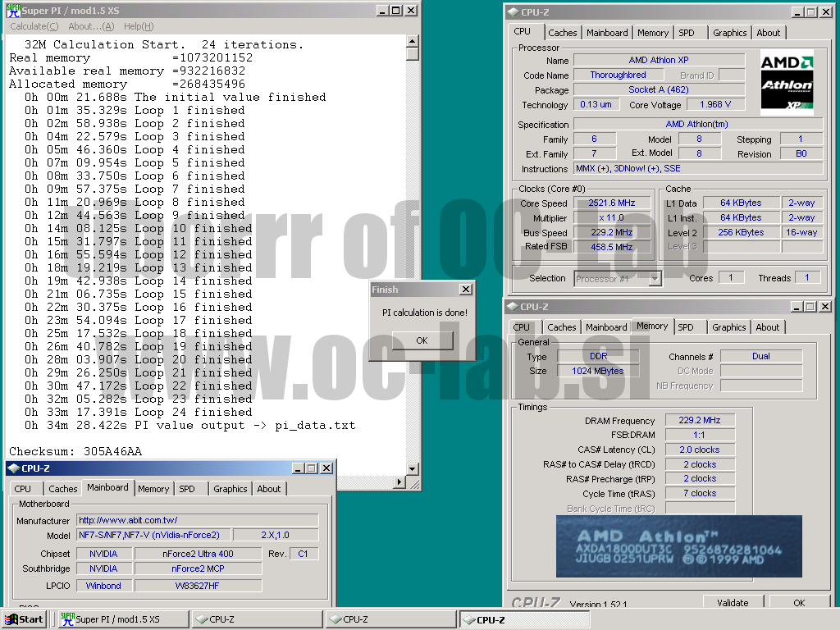Click the nForce2 Ultra 400 chipset field

coord(199,554)
